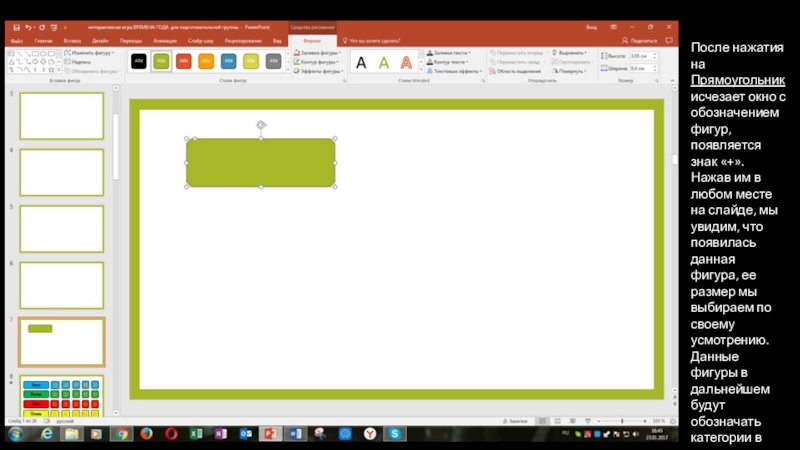The height and width of the screenshot is (450, 800).
Task: Open Заметки notes in status bar
Action: click(515, 421)
